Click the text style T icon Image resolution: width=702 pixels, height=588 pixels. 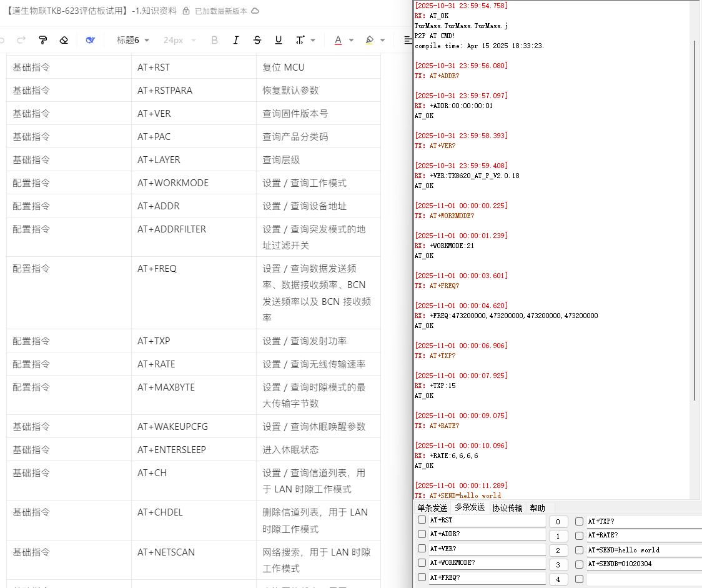(300, 41)
